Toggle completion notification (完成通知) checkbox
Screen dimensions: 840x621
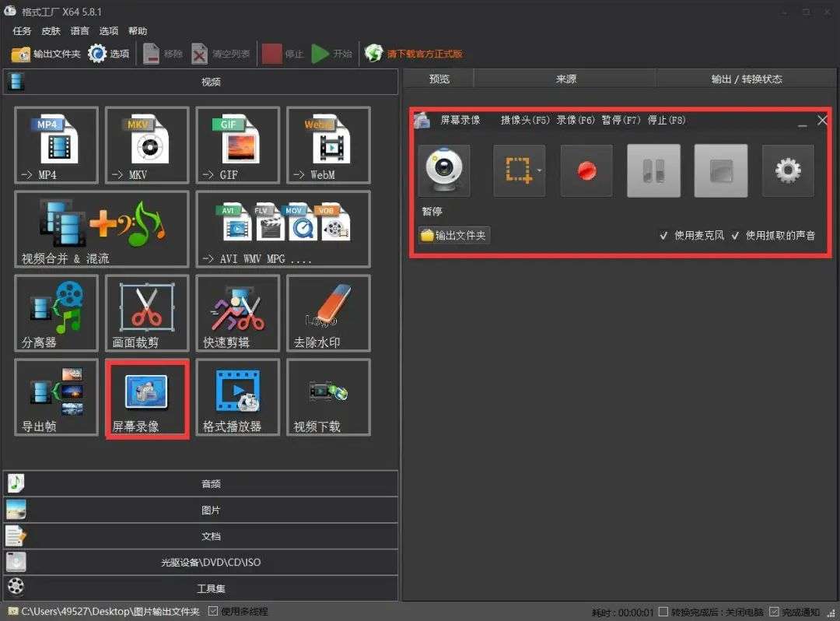[774, 612]
